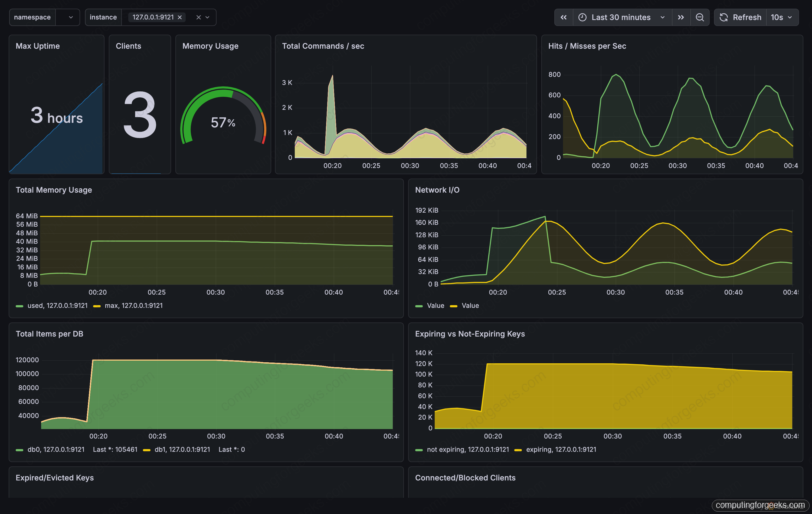Open the Max Uptime panel title
This screenshot has height=514, width=812.
click(x=38, y=46)
